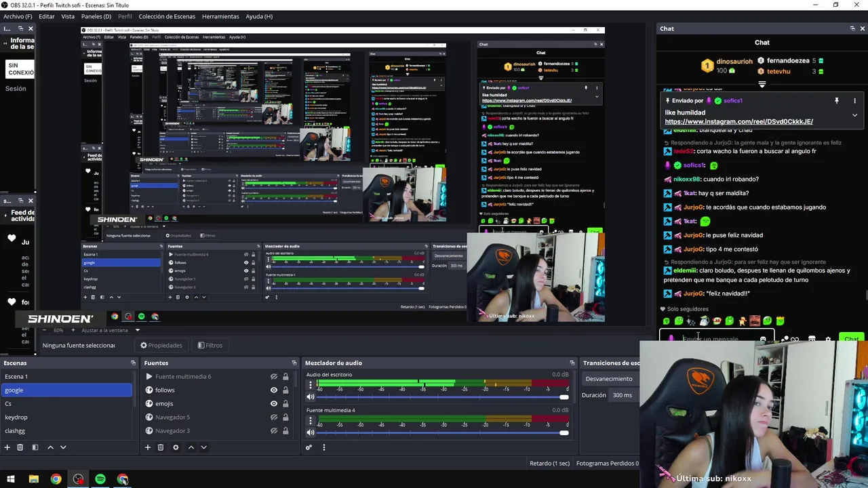Undock the Mezclador de audio panel
The height and width of the screenshot is (488, 868).
click(x=572, y=363)
